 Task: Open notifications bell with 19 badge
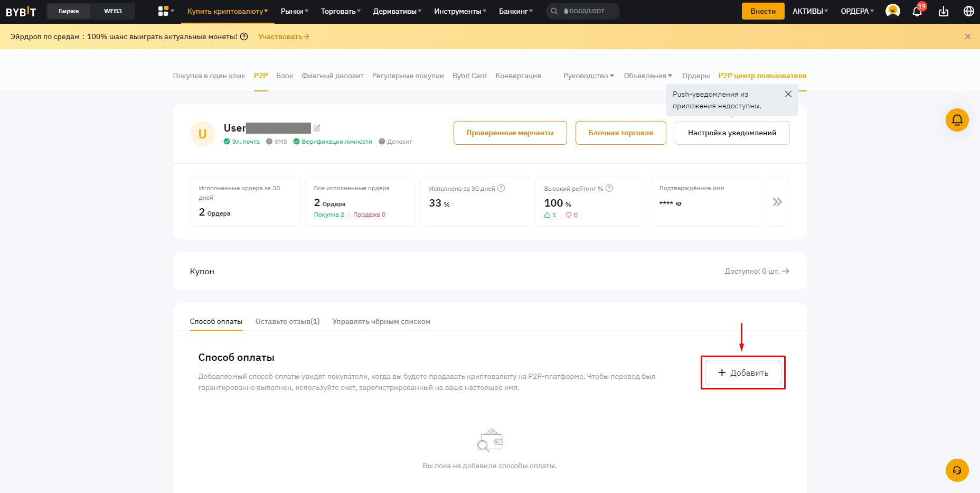(918, 11)
